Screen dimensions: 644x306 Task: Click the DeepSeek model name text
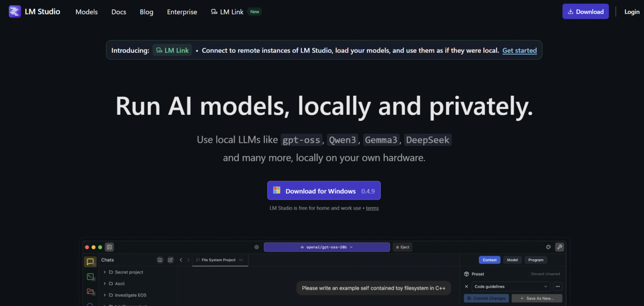pos(428,140)
